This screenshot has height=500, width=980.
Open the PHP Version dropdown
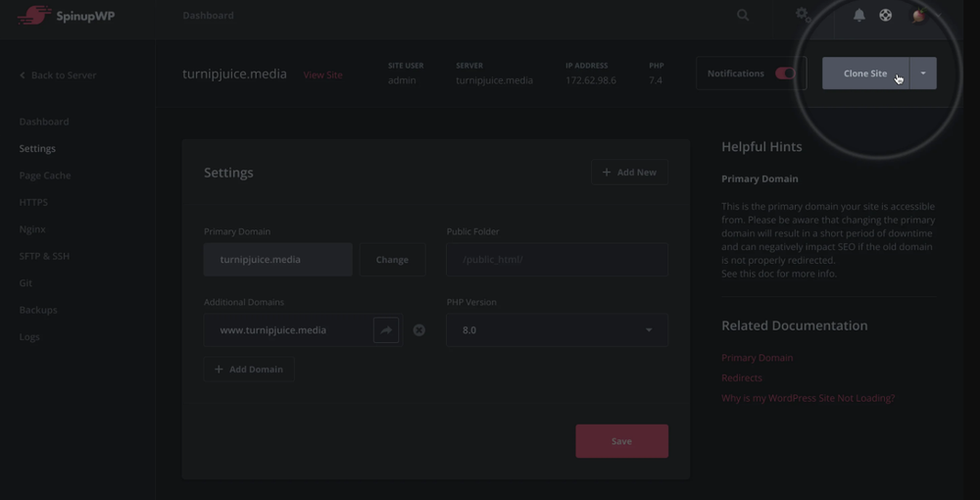pyautogui.click(x=557, y=330)
